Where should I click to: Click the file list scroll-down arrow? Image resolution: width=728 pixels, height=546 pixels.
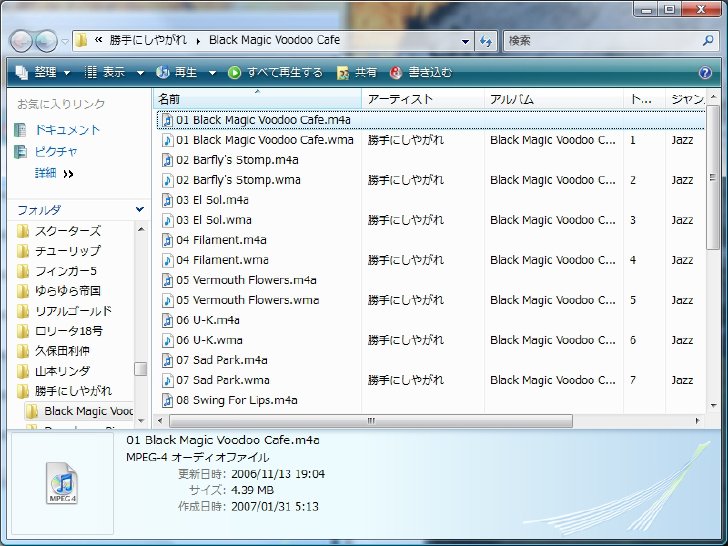click(714, 406)
